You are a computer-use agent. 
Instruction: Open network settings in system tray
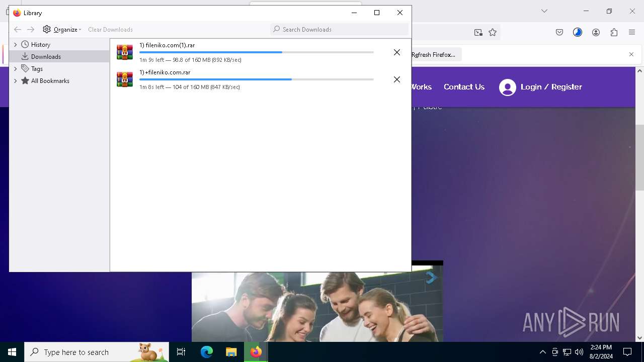pos(567,352)
